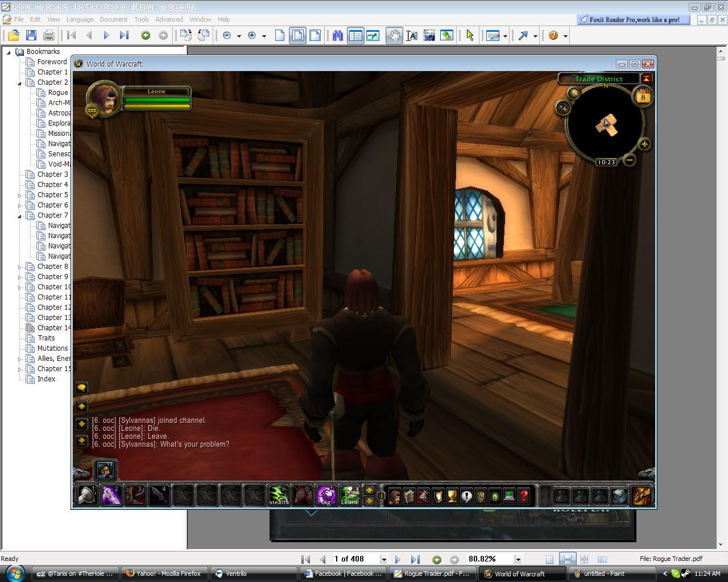The height and width of the screenshot is (582, 728).
Task: Expand the Chapter 8 bookmark node
Action: point(19,267)
